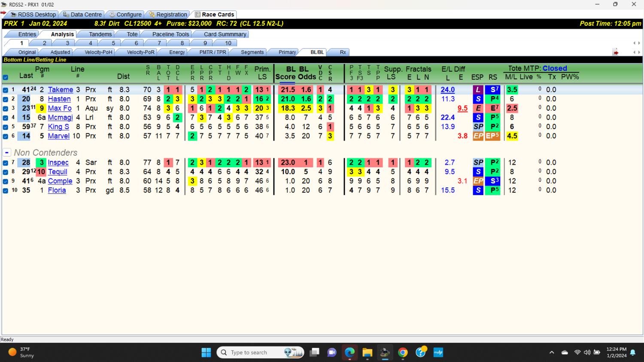This screenshot has width=644, height=362.
Task: Launch Google Chrome from the taskbar
Action: 403,352
